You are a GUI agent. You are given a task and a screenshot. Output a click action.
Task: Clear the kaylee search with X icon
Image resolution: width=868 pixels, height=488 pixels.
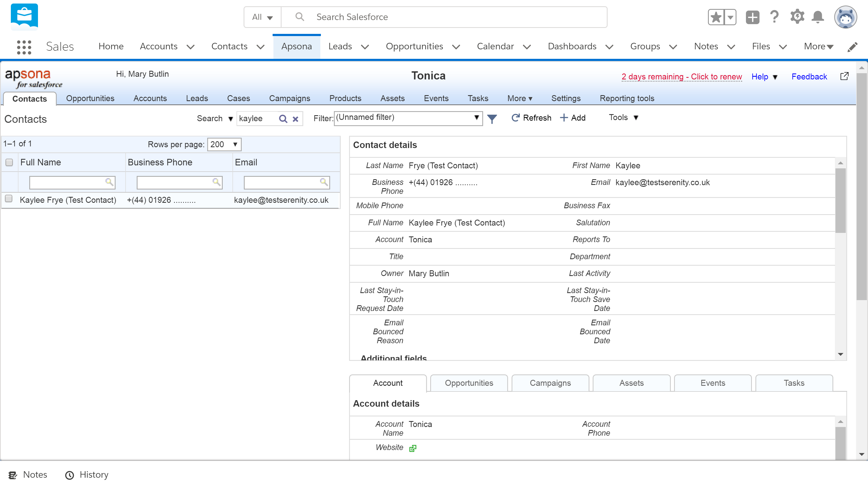(x=295, y=119)
